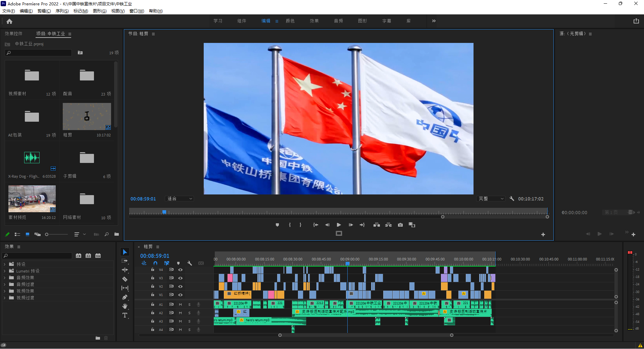Switch Project panel to list view

click(17, 234)
